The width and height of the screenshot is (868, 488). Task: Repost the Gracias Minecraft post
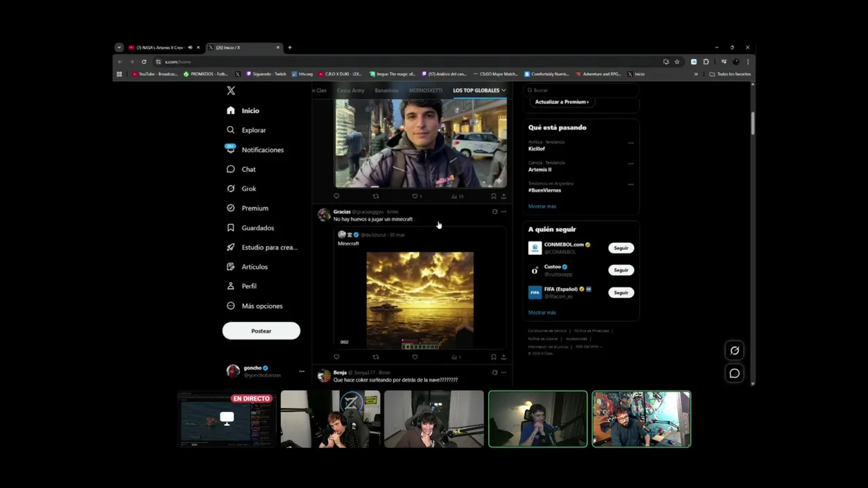click(376, 357)
